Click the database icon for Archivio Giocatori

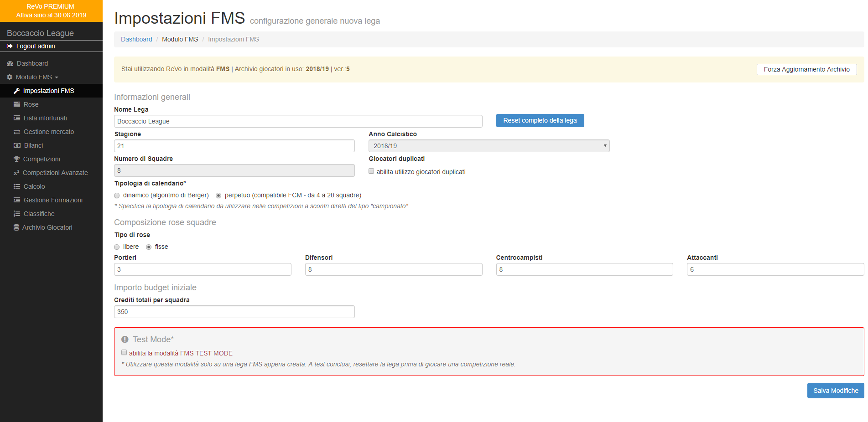(16, 227)
